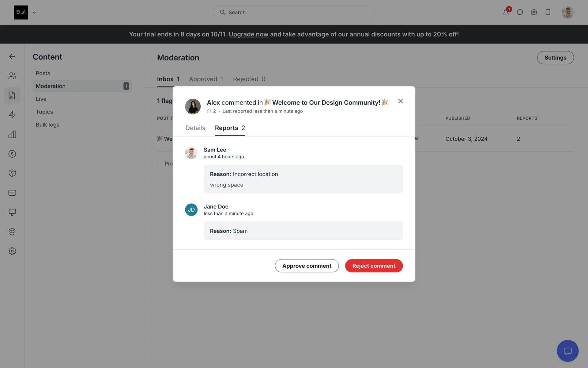Viewport: 588px width, 368px height.
Task: Open the notifications bell icon
Action: (x=506, y=13)
